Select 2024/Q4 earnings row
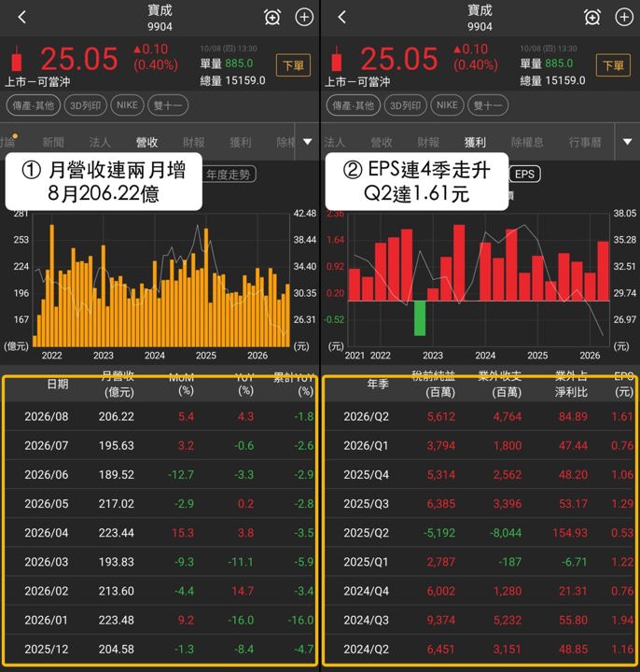The image size is (640, 672). tap(480, 591)
